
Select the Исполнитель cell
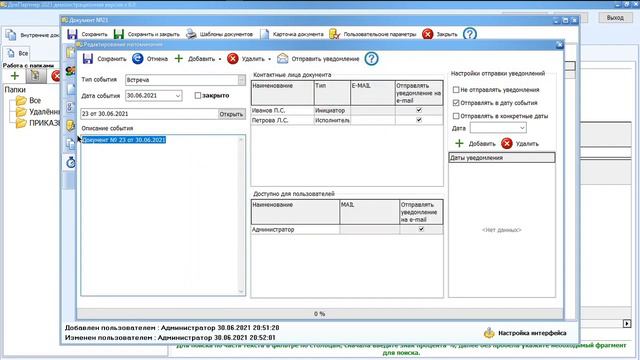332,120
